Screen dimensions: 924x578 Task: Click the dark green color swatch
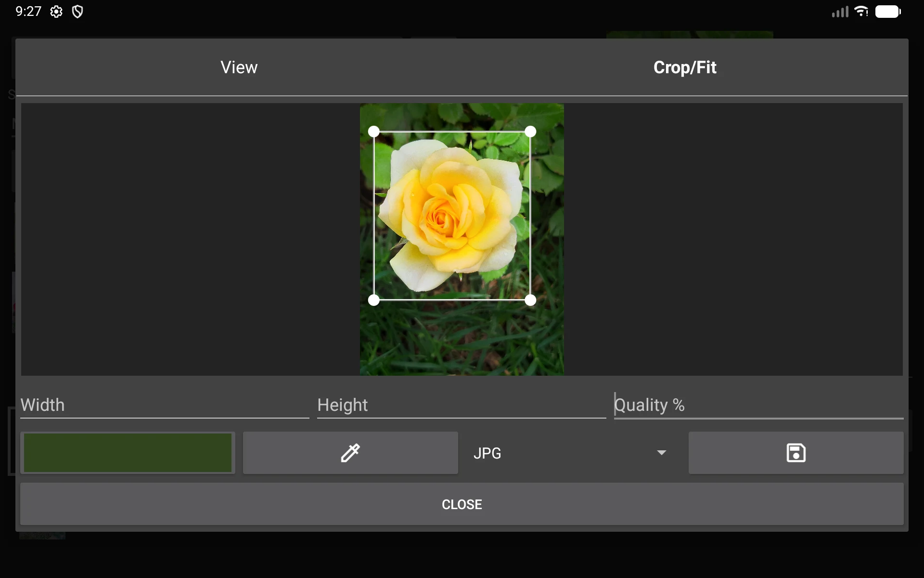coord(128,453)
